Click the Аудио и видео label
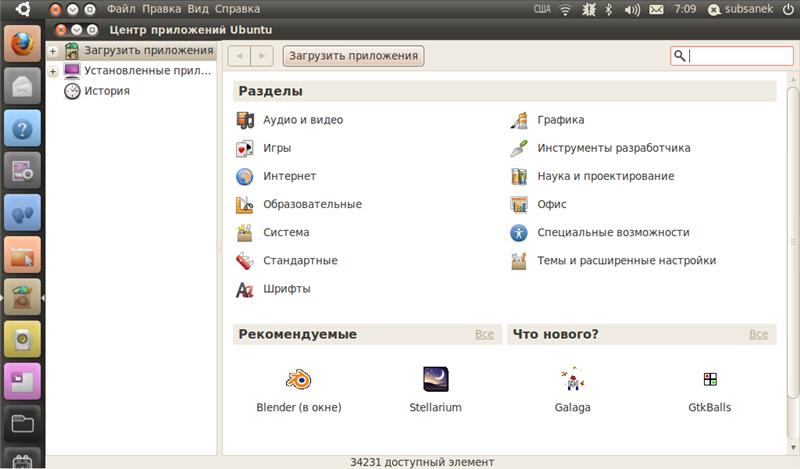Viewport: 800px width, 469px height. click(303, 120)
